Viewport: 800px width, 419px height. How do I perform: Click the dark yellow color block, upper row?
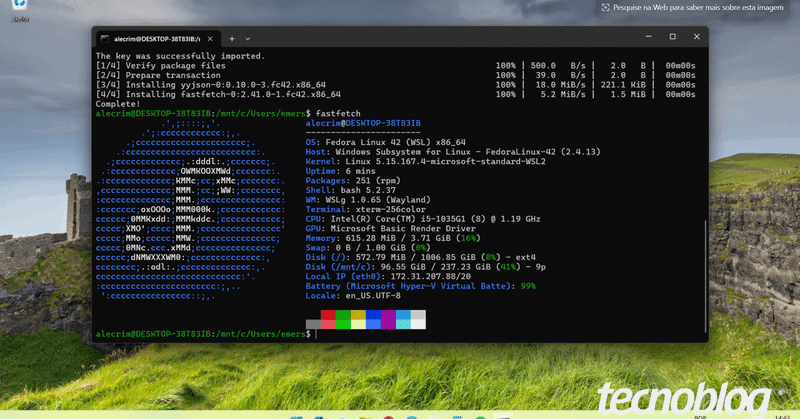358,315
